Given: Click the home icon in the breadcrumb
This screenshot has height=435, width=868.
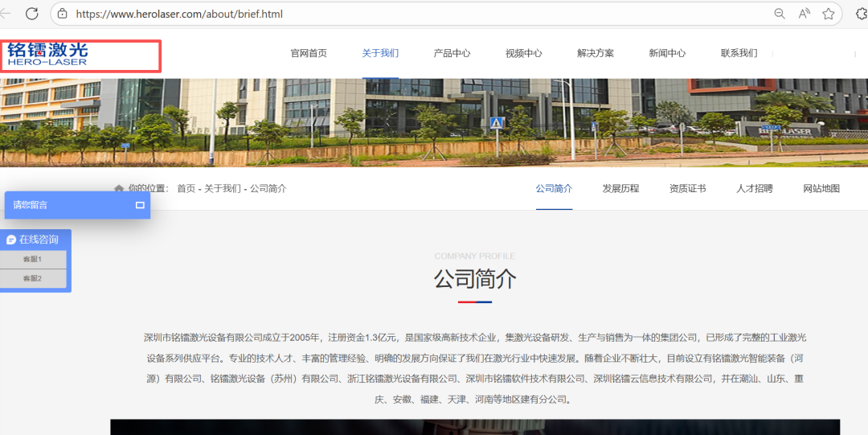Looking at the screenshot, I should pos(118,188).
